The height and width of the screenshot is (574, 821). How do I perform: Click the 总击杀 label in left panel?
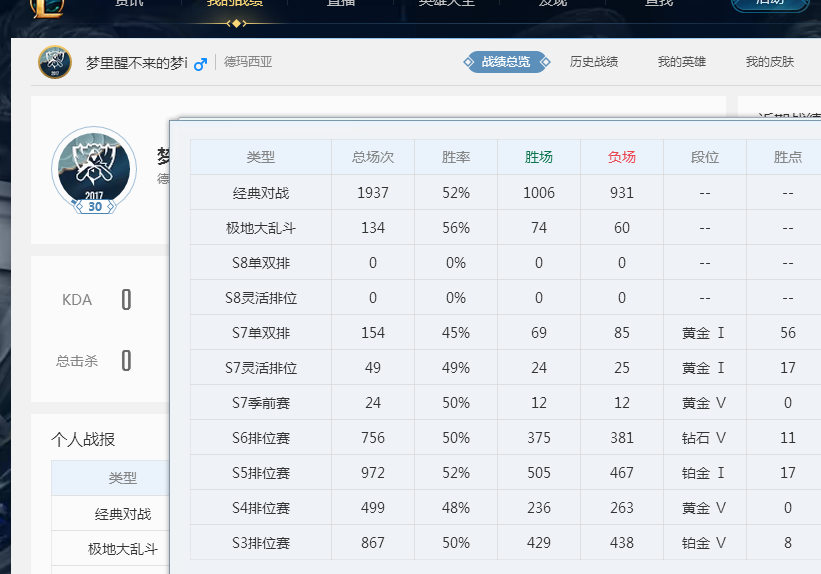77,361
